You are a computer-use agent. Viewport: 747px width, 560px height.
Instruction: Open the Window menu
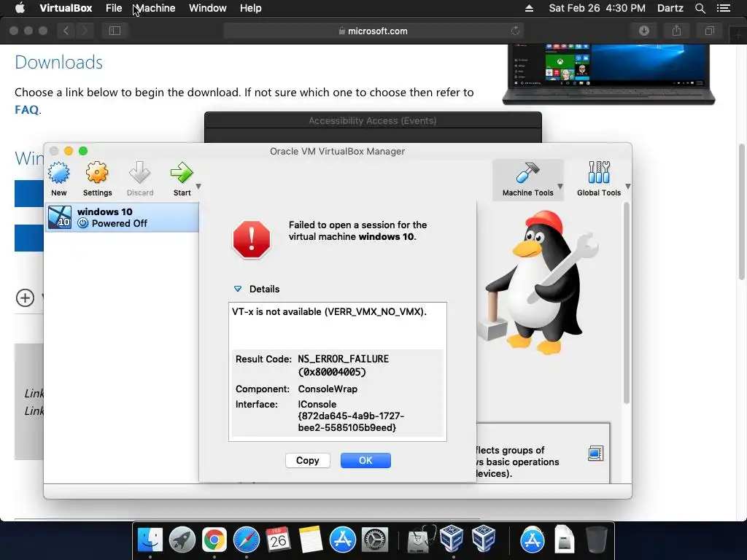coord(208,8)
